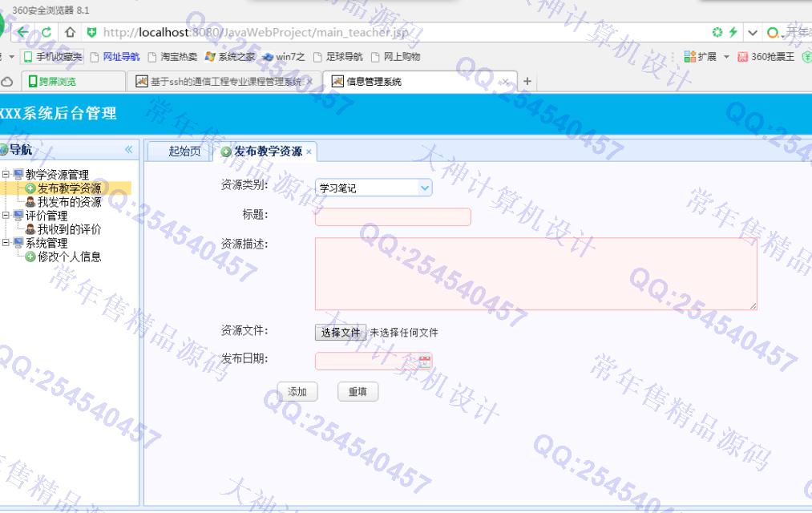The width and height of the screenshot is (812, 513).
Task: Click the 标题 input field
Action: (x=393, y=217)
